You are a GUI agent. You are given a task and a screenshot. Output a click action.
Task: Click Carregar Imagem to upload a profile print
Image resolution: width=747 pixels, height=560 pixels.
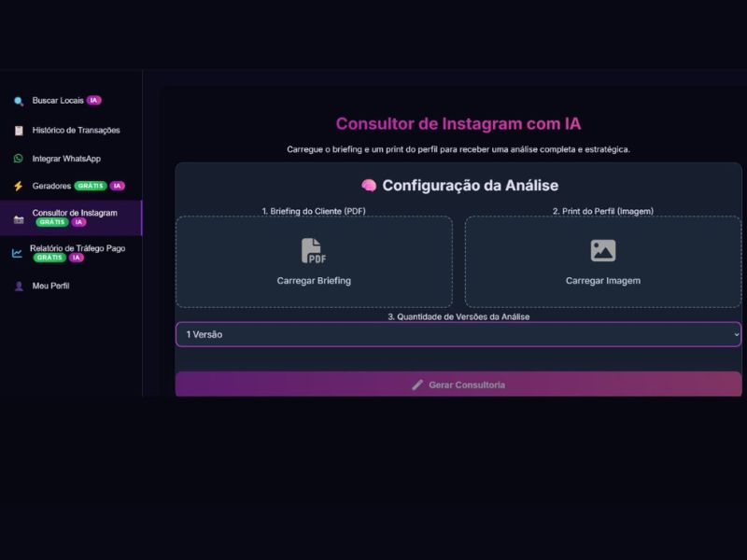(602, 279)
